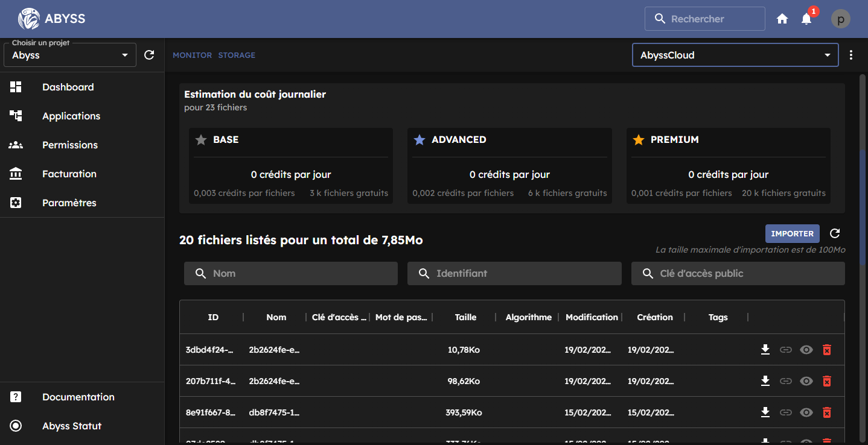Click the 393,59Ko size cell
The height and width of the screenshot is (445, 868).
click(x=464, y=412)
